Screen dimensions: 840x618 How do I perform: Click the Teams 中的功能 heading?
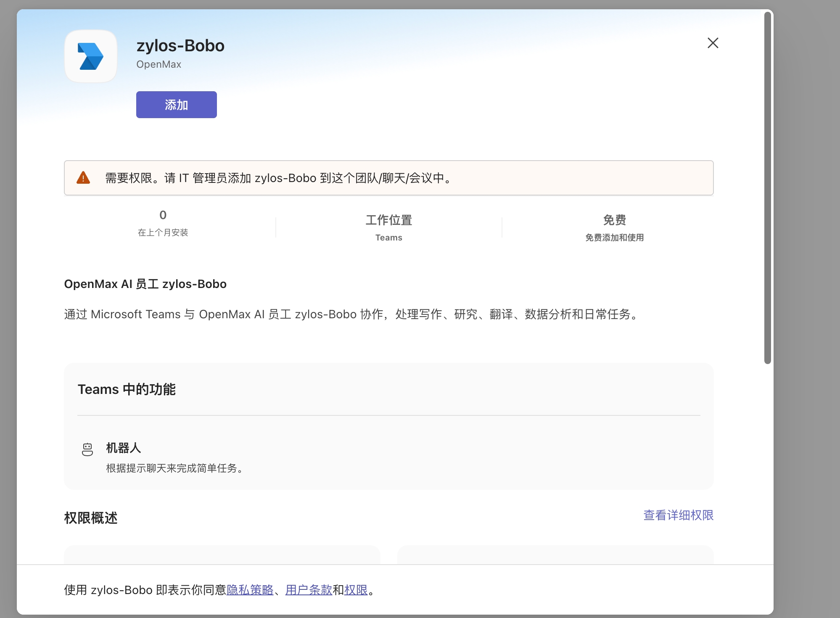[127, 389]
